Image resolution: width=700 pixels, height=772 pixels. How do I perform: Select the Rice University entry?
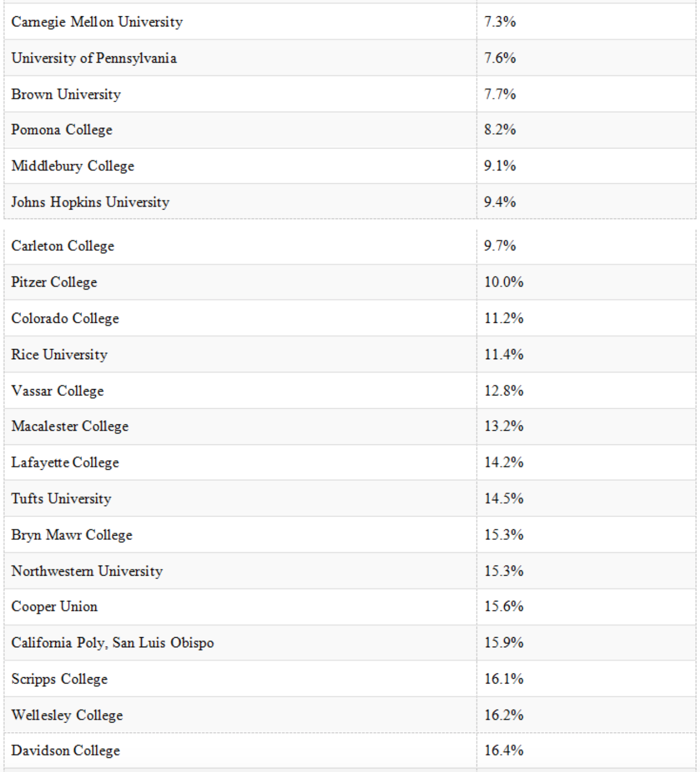click(59, 355)
